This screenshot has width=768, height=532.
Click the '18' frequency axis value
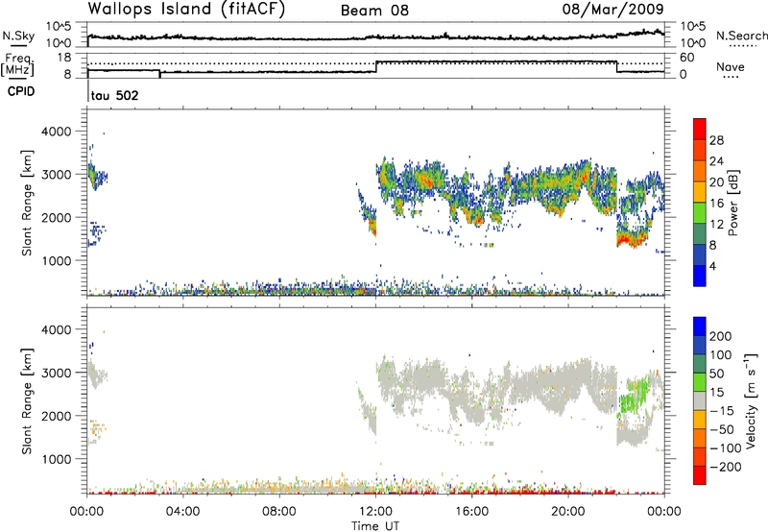(x=64, y=58)
